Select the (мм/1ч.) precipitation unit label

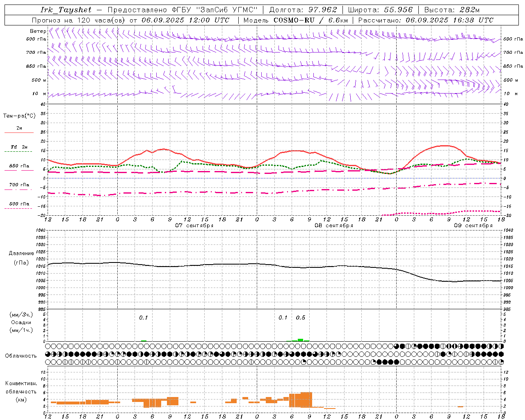[x=21, y=330]
